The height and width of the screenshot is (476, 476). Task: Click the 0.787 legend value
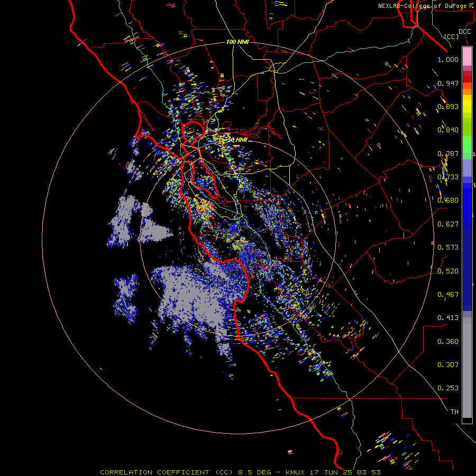[448, 153]
